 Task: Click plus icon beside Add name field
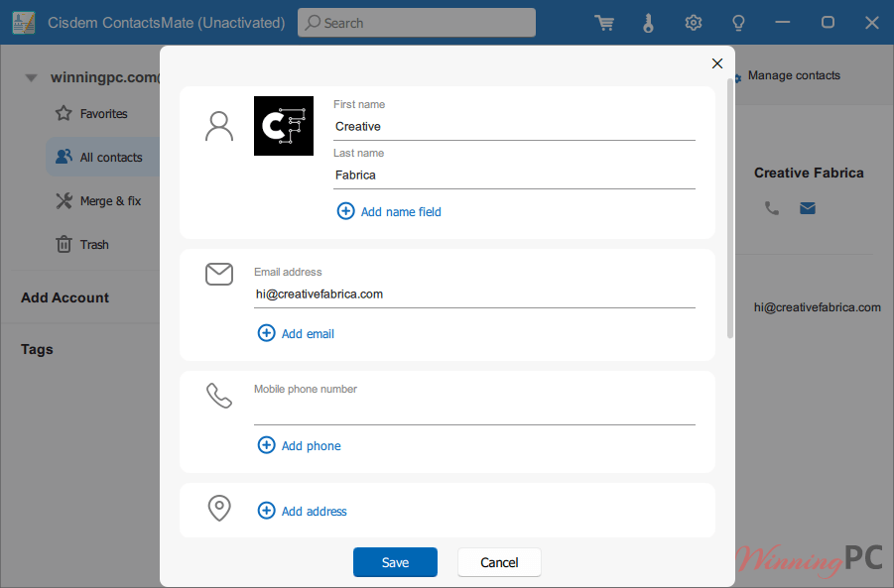point(345,211)
